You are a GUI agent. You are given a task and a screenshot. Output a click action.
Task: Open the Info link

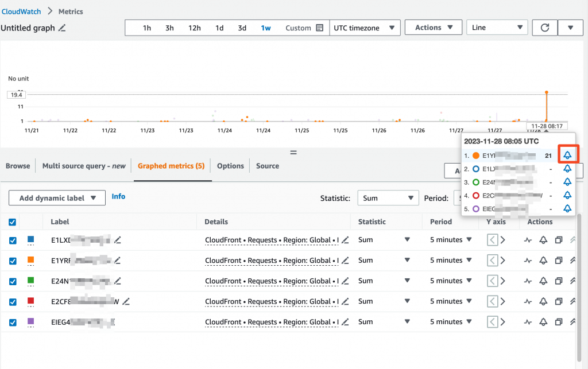tap(118, 196)
